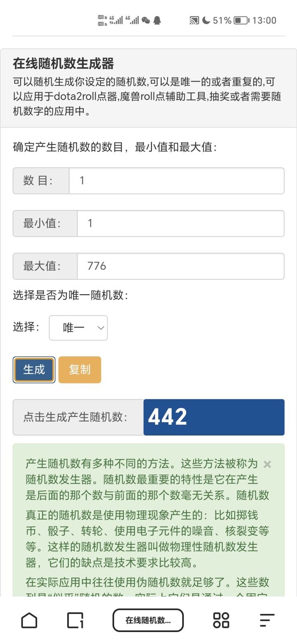Tap the WeChat notification icon

point(146,20)
